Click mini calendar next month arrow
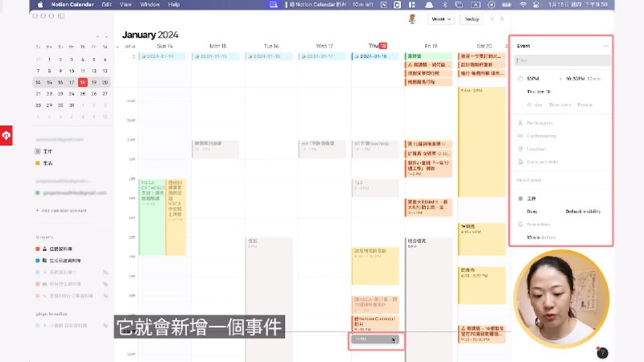Viewport: 644px width, 362px height. tap(106, 37)
